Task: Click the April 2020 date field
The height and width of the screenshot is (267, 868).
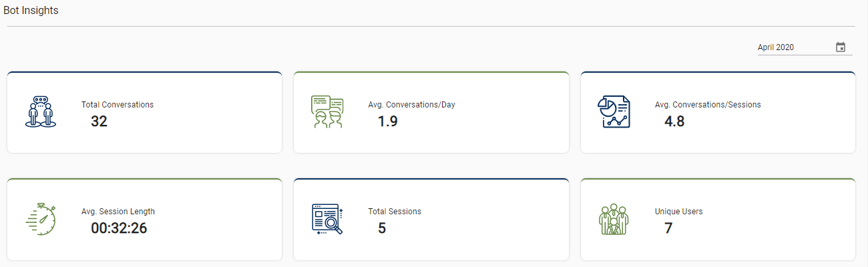Action: pos(795,47)
